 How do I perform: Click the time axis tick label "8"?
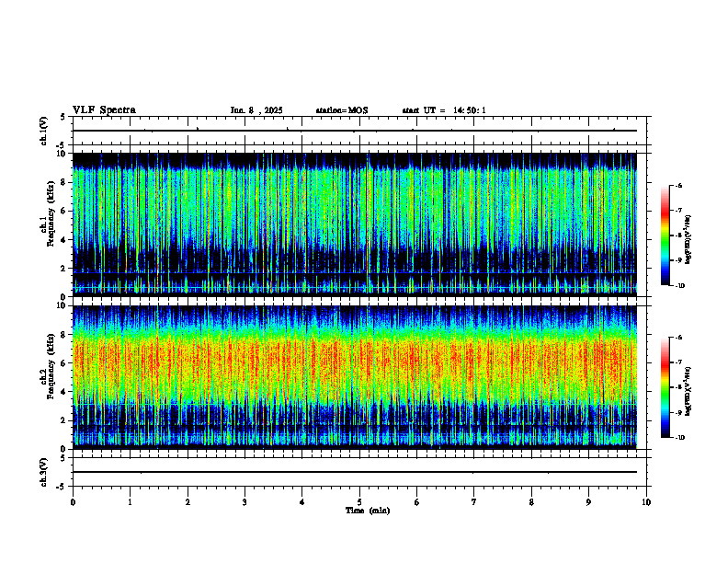coord(531,502)
